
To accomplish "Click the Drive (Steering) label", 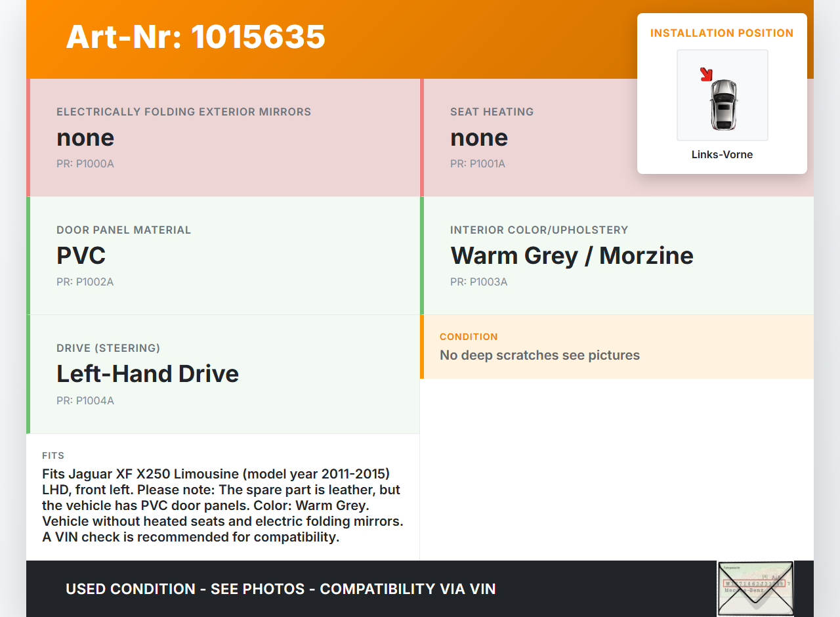I will coord(108,348).
